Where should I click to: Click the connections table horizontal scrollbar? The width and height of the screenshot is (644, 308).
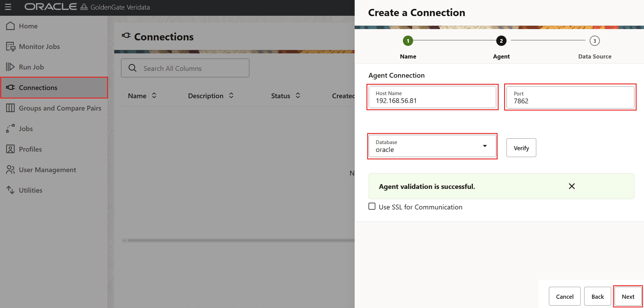point(241,240)
